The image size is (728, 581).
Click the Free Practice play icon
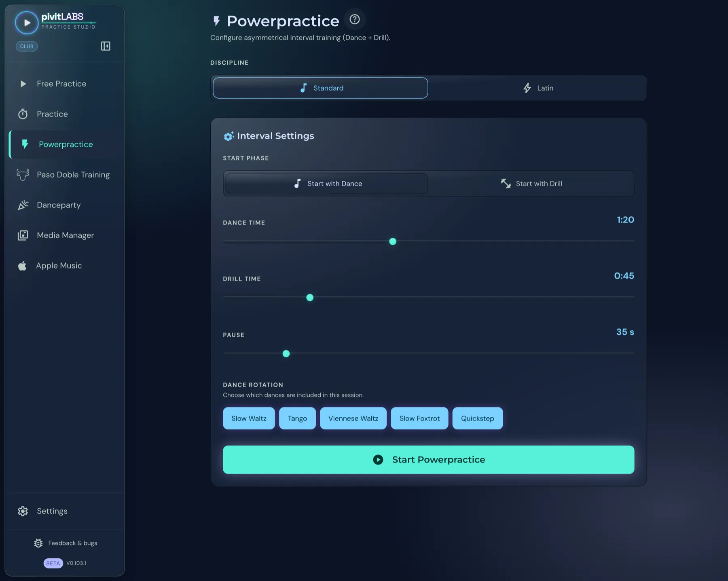(x=23, y=84)
